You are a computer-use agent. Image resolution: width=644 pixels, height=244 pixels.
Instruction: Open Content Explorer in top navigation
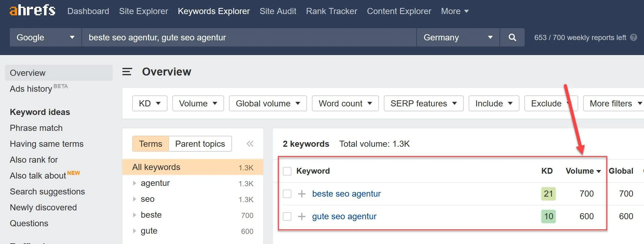pyautogui.click(x=399, y=11)
